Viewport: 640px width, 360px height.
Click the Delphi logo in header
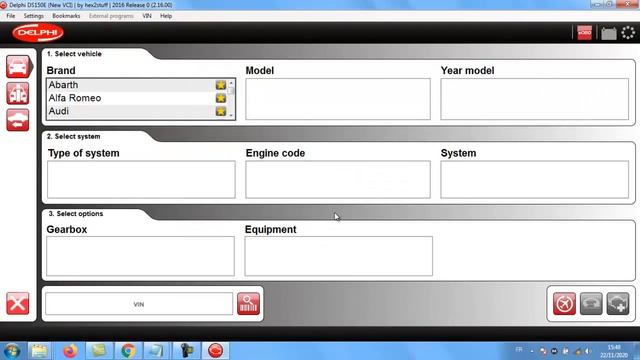38,33
